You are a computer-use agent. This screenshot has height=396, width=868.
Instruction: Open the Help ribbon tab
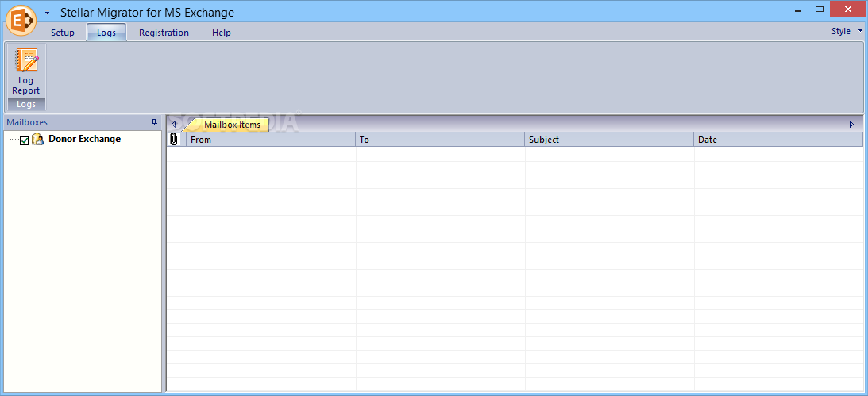pos(222,33)
